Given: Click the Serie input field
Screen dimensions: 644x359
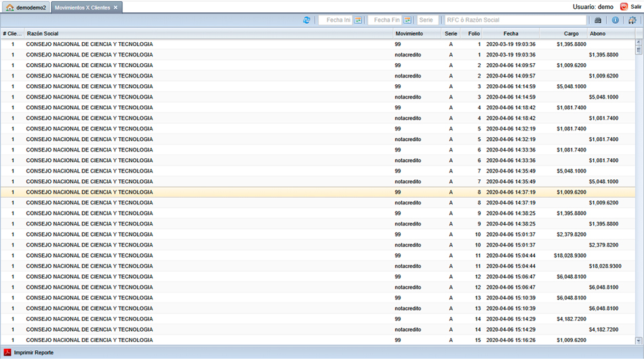Looking at the screenshot, I should 428,20.
